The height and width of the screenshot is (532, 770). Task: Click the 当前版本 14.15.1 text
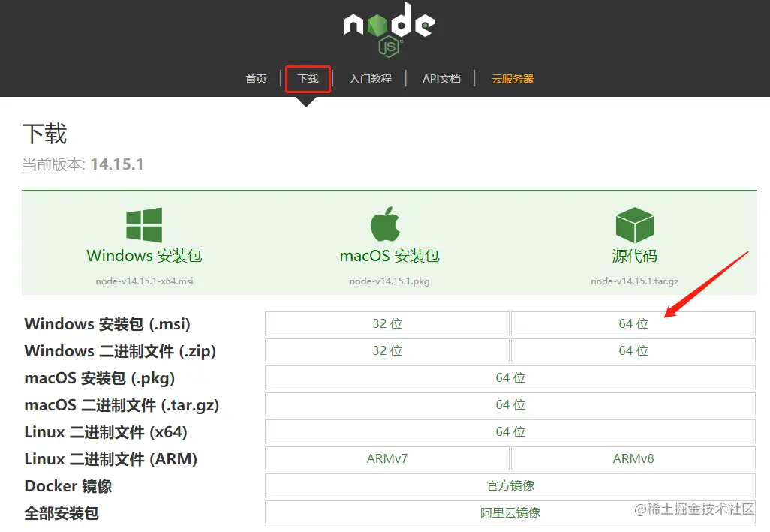click(83, 164)
